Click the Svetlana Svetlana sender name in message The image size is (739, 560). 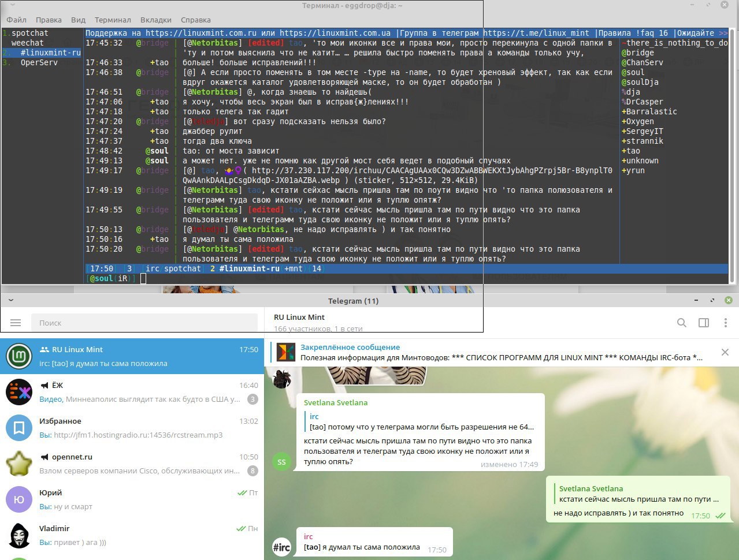[336, 402]
